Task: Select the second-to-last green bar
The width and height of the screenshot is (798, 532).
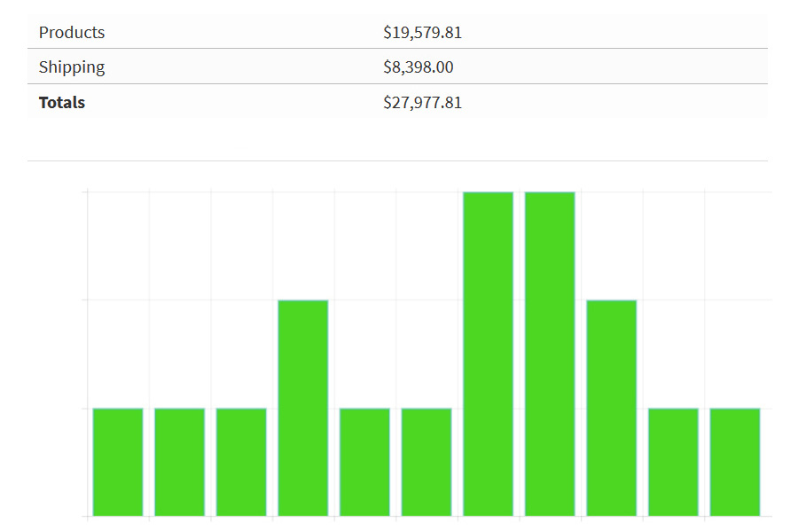Action: [673, 462]
